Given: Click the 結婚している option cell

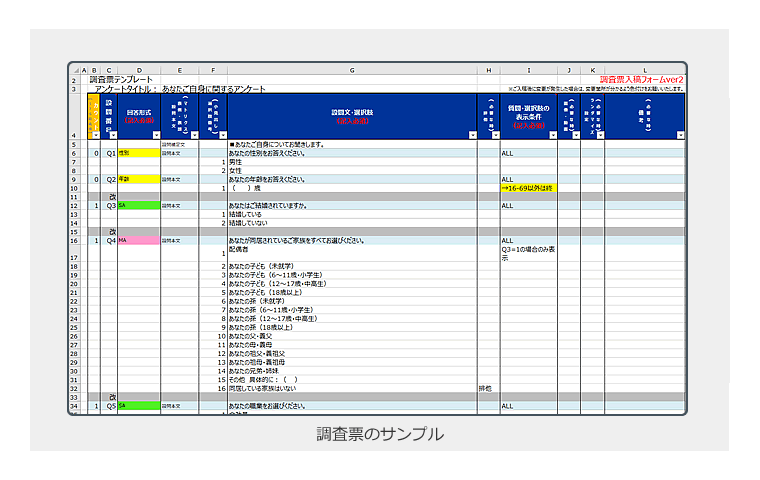Looking at the screenshot, I should coord(352,214).
